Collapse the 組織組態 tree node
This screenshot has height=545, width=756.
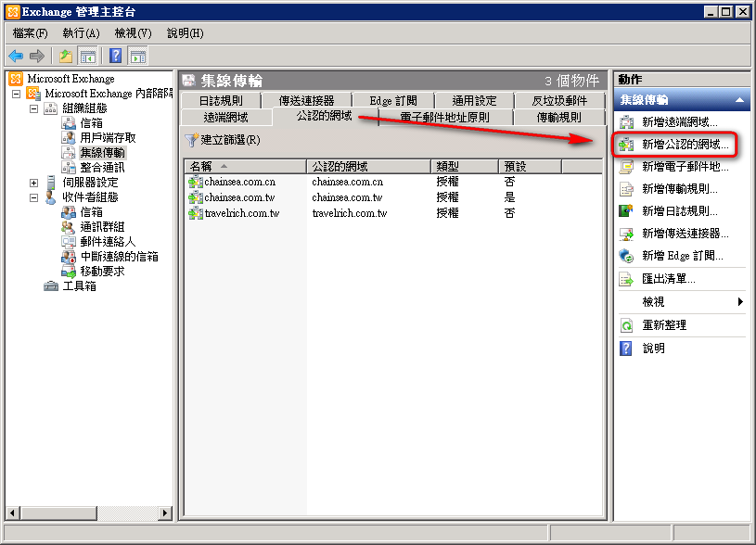(x=33, y=108)
